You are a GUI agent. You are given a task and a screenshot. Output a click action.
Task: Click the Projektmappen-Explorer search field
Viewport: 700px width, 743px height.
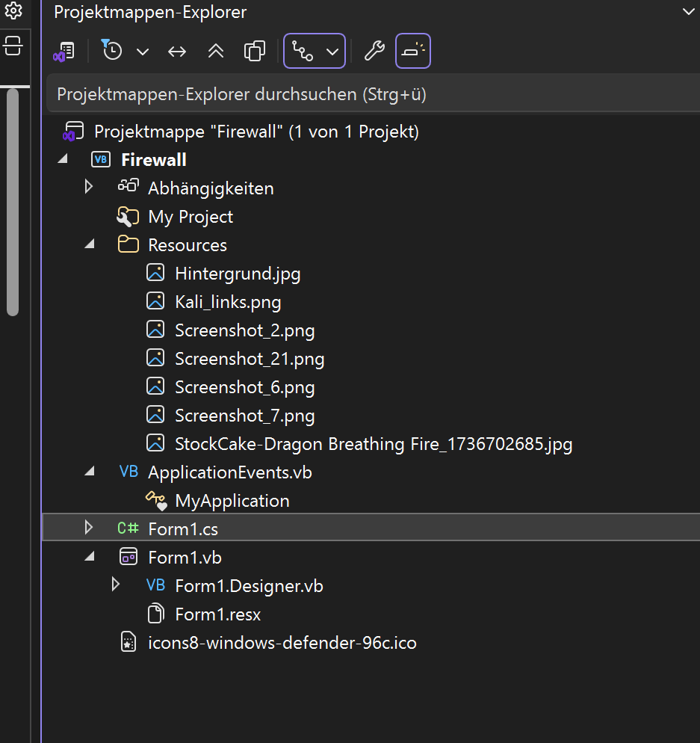click(374, 94)
